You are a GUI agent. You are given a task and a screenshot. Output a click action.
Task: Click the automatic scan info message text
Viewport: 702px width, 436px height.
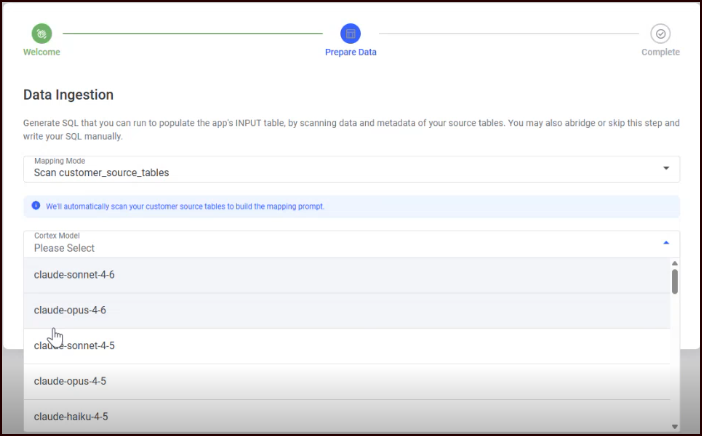coord(185,206)
